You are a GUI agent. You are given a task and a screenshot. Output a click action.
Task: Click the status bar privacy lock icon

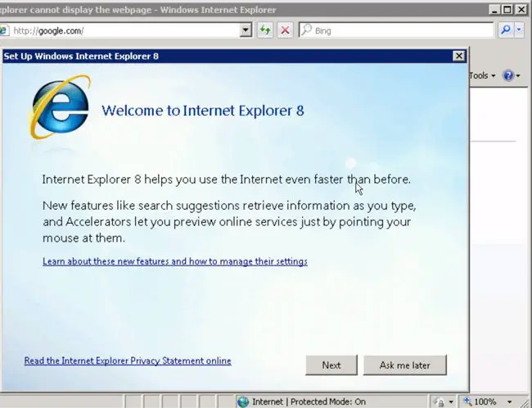coord(439,402)
